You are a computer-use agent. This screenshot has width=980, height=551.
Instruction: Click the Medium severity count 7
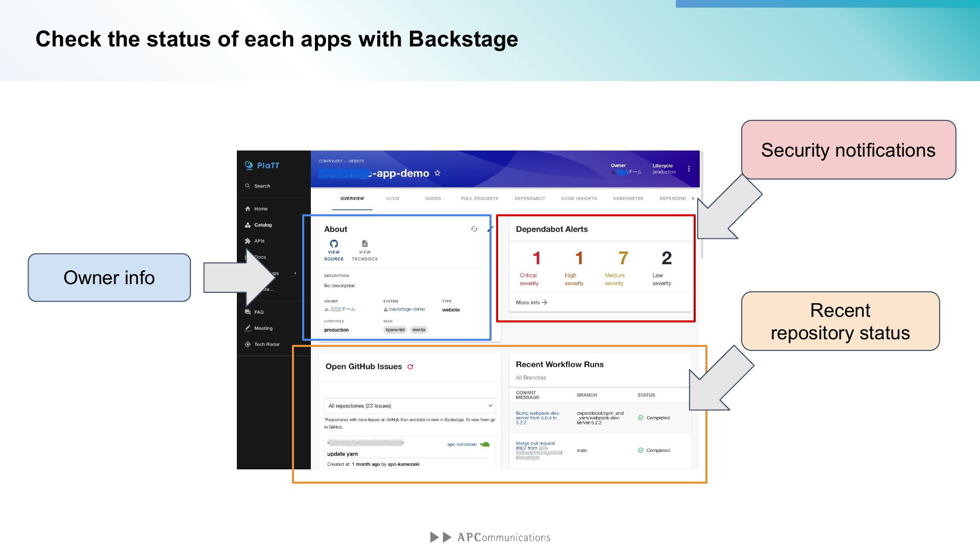tap(623, 258)
